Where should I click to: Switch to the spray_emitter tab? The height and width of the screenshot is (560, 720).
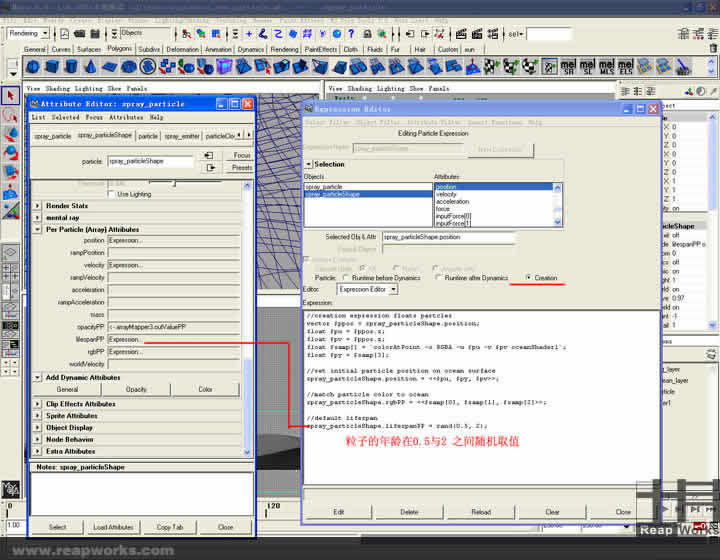point(182,136)
